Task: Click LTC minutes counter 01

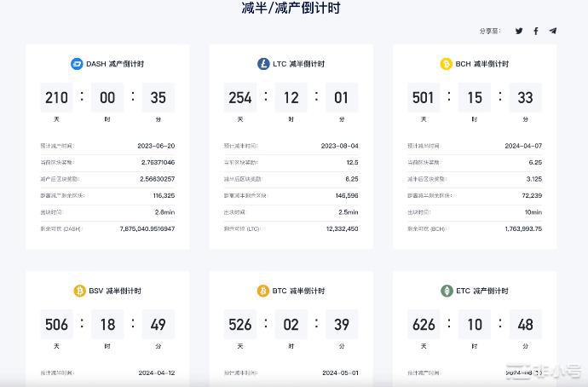Action: point(342,97)
